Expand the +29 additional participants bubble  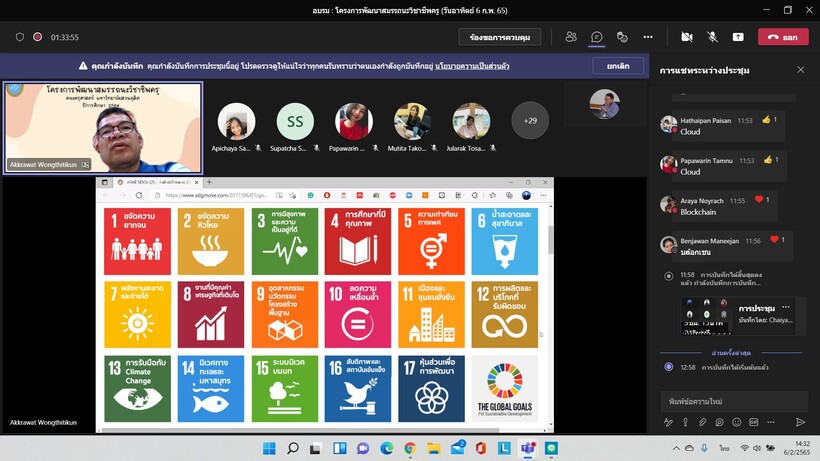point(530,120)
